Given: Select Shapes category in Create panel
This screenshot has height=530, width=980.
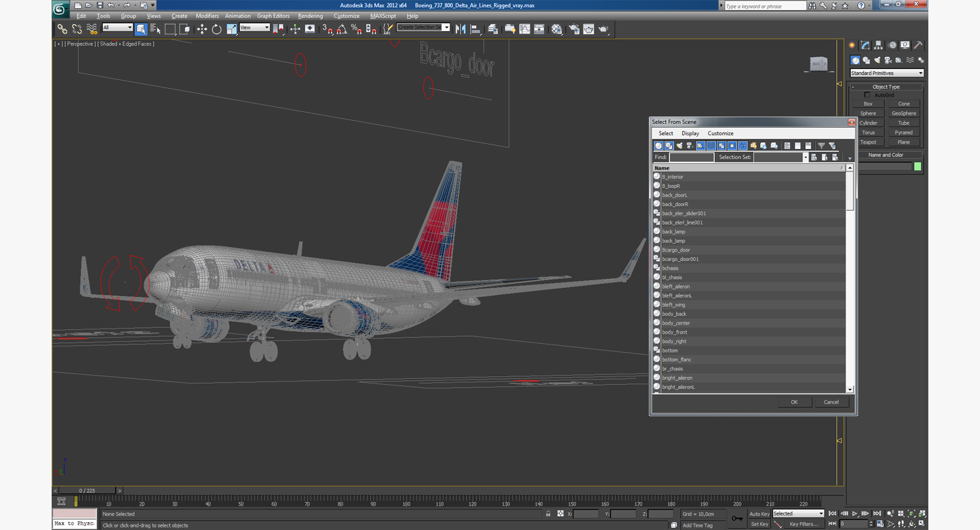Looking at the screenshot, I should click(x=866, y=60).
